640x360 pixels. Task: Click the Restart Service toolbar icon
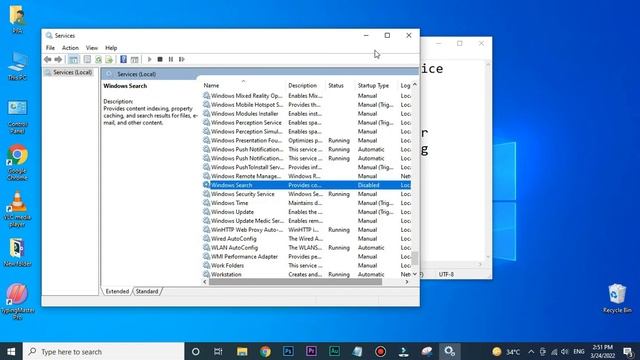click(182, 60)
